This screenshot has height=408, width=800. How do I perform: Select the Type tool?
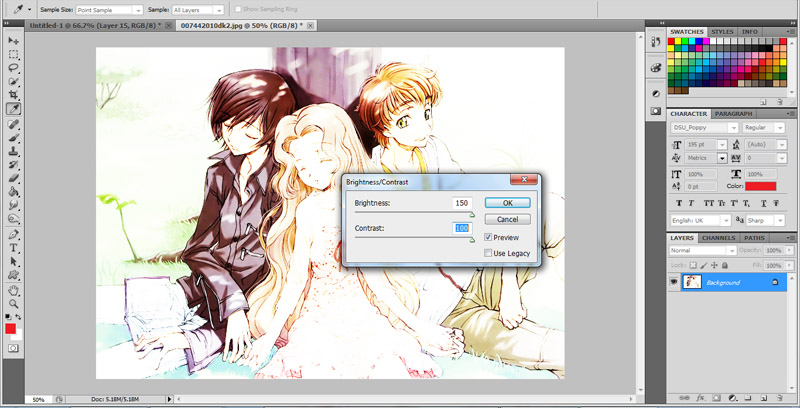(13, 248)
